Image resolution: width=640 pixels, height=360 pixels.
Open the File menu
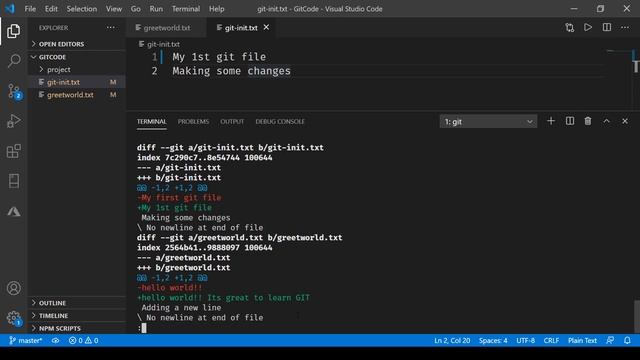(30, 9)
